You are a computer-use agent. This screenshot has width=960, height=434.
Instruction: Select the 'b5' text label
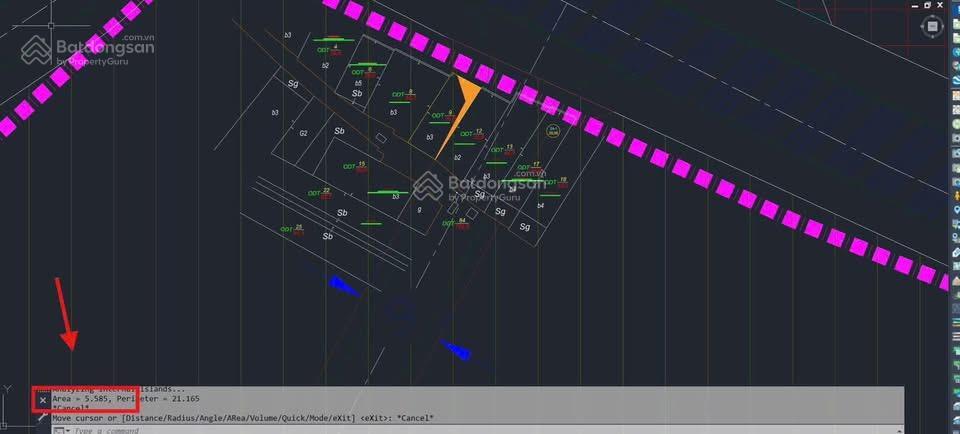359,83
